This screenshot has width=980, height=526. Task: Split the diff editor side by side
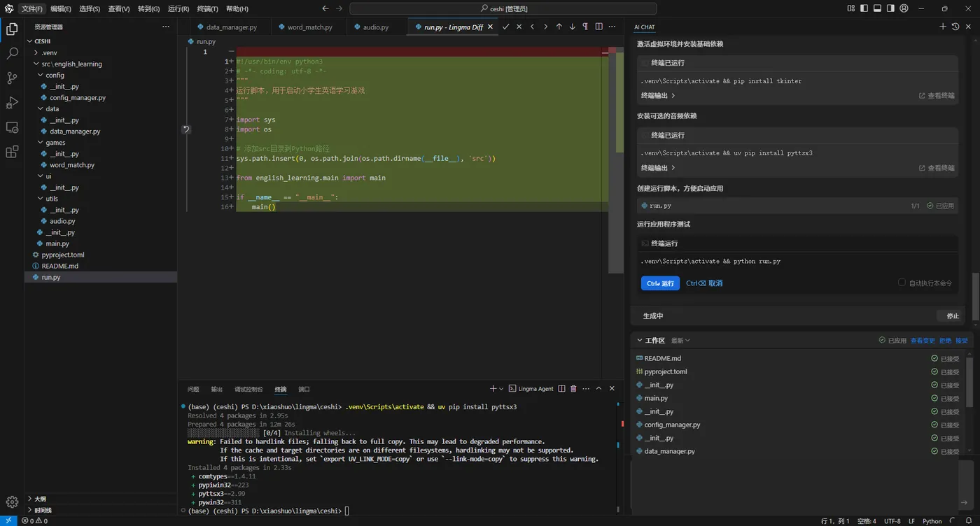(x=598, y=27)
